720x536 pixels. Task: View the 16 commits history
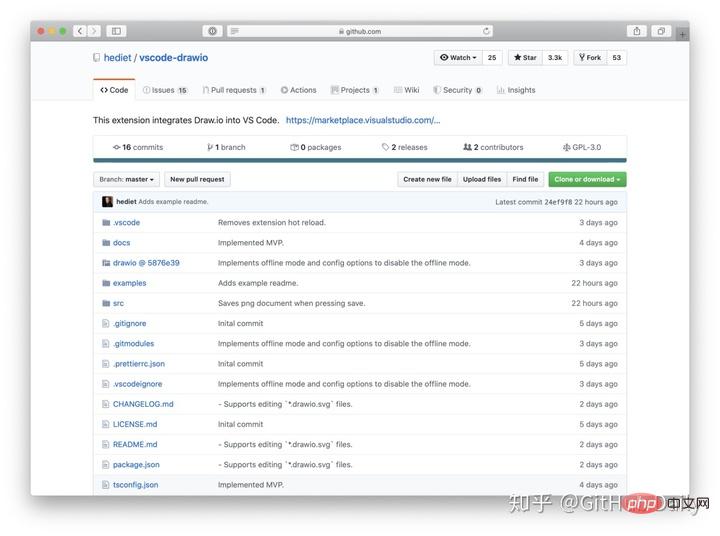pos(138,147)
